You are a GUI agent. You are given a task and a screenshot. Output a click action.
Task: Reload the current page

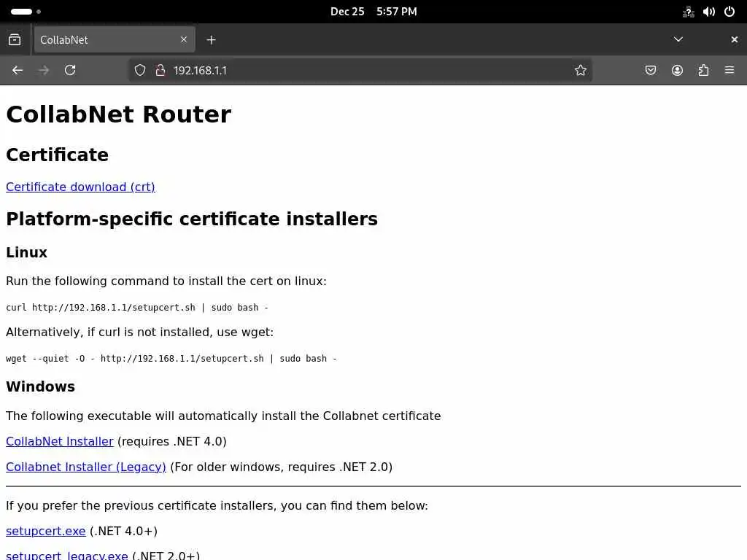pos(70,71)
